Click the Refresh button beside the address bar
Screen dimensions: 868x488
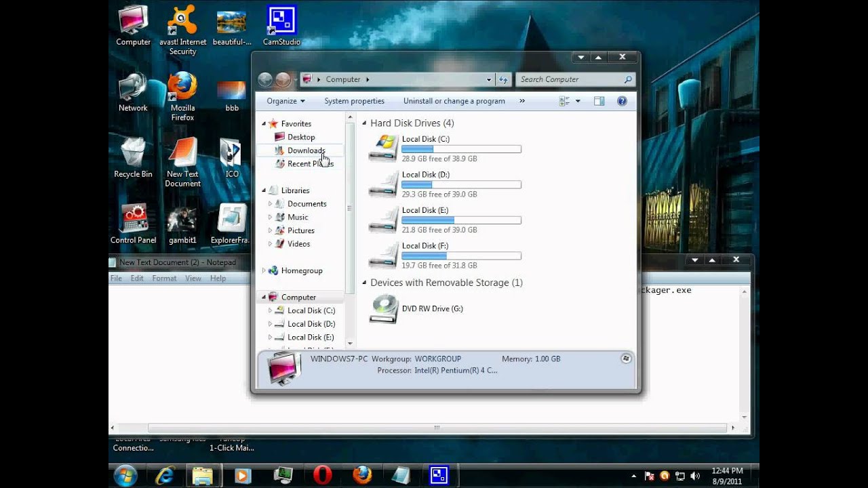coord(503,79)
